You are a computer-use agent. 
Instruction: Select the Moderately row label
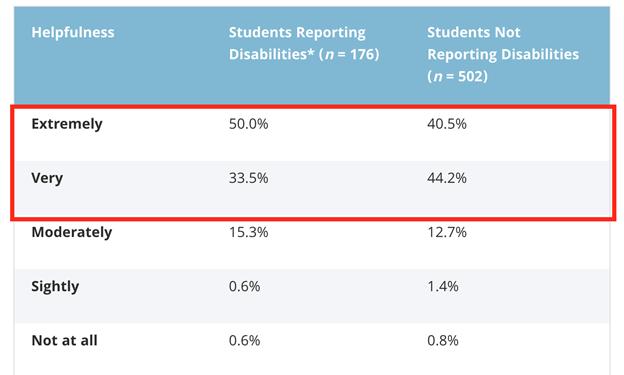pyautogui.click(x=72, y=232)
